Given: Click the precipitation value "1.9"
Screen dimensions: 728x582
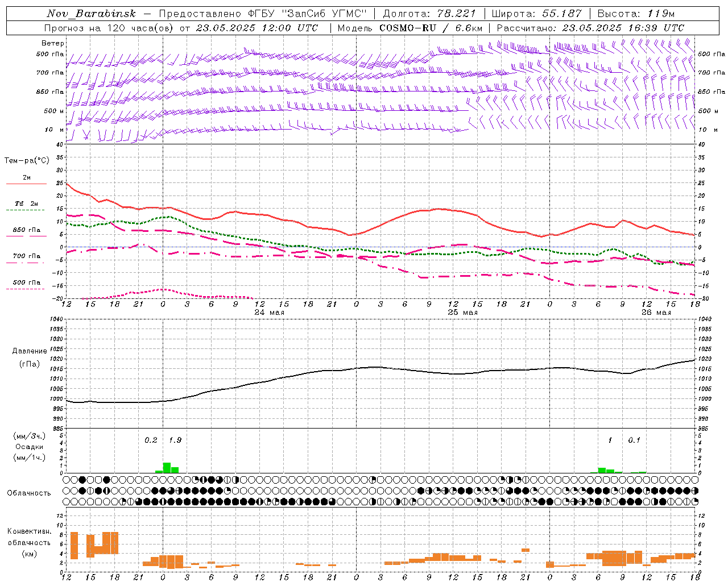Looking at the screenshot, I should [x=175, y=440].
